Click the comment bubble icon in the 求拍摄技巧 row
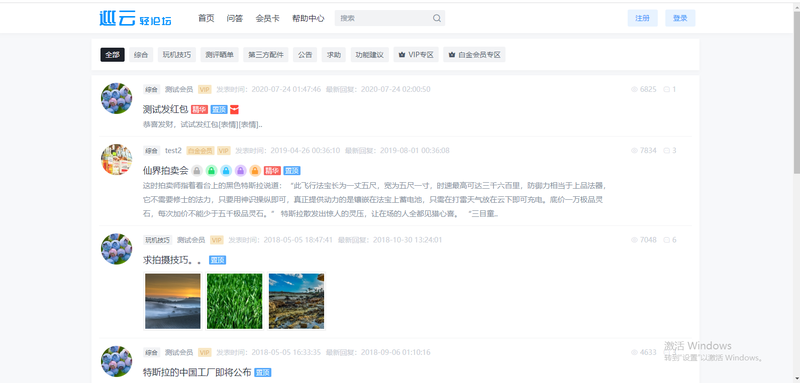 [x=666, y=240]
